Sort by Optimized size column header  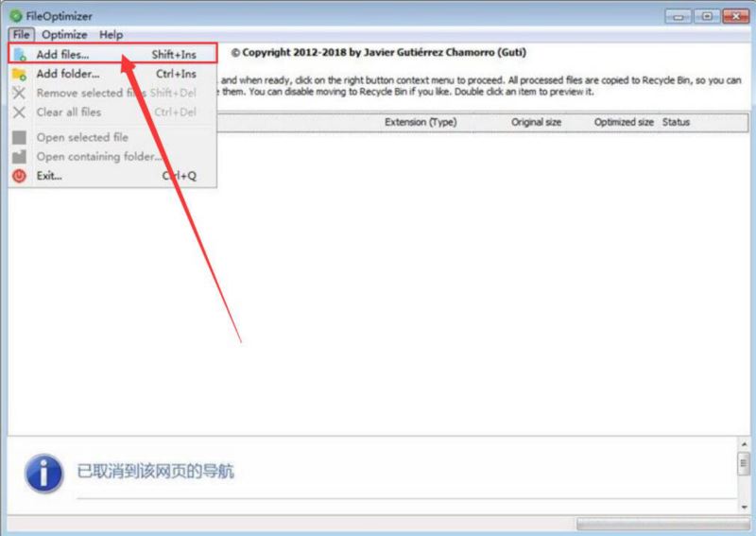tap(624, 122)
